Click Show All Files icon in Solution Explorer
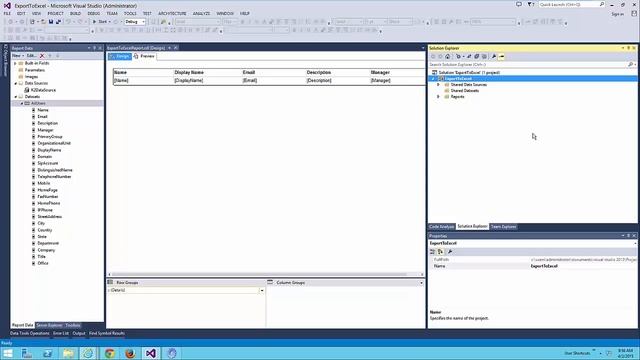Screen dimensions: 640x360 (x=484, y=56)
